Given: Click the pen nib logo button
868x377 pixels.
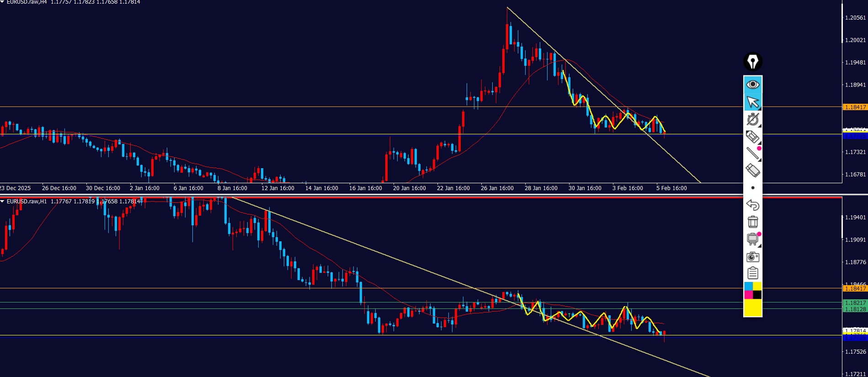Looking at the screenshot, I should click(752, 62).
